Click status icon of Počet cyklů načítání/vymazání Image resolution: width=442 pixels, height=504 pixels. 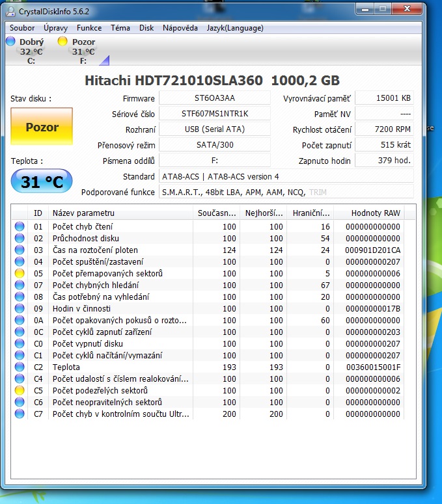20,355
